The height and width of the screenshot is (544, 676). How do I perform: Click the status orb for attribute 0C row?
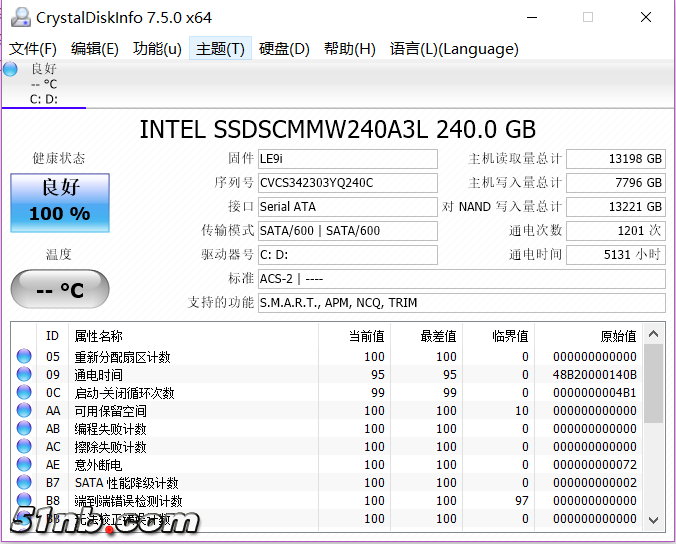(24, 393)
